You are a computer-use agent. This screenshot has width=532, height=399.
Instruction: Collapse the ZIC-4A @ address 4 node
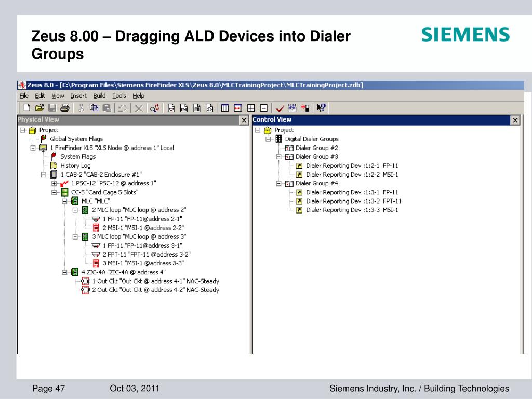point(64,272)
